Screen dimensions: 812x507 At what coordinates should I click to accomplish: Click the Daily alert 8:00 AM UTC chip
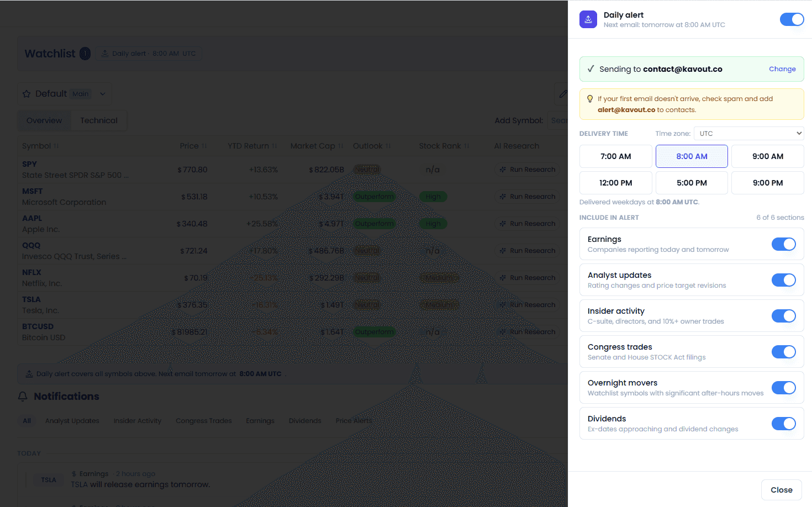(x=149, y=54)
